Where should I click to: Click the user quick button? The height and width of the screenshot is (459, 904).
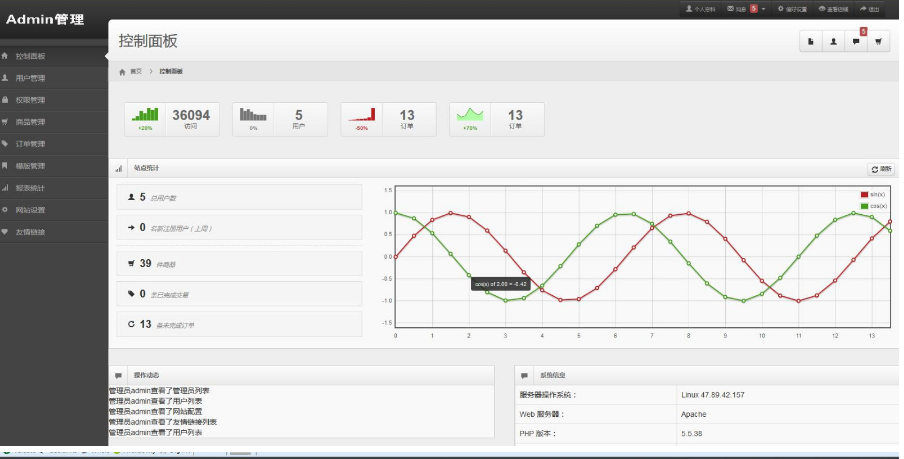[833, 42]
